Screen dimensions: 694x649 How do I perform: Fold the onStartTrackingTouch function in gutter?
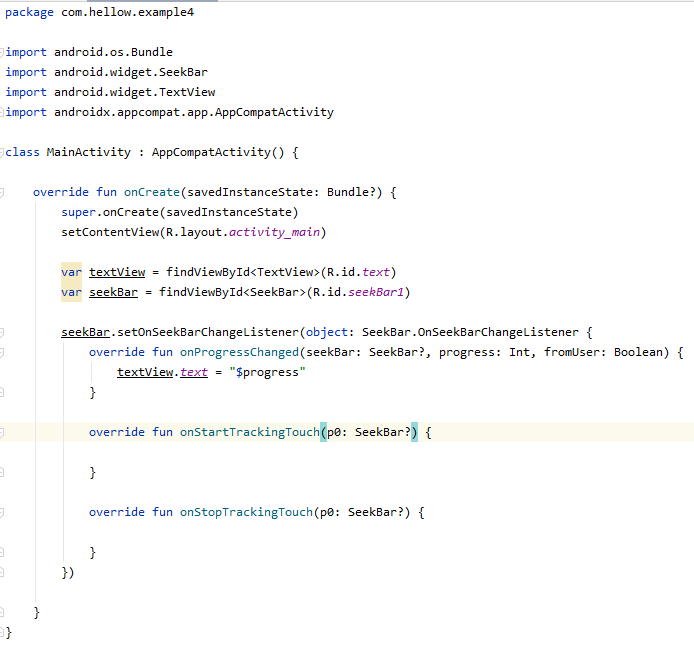2,432
